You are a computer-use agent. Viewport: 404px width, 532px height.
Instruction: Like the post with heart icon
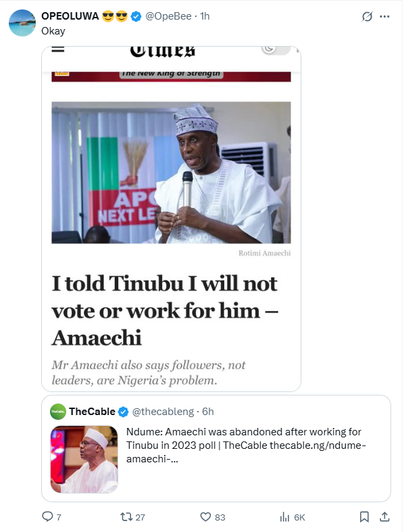(x=205, y=516)
